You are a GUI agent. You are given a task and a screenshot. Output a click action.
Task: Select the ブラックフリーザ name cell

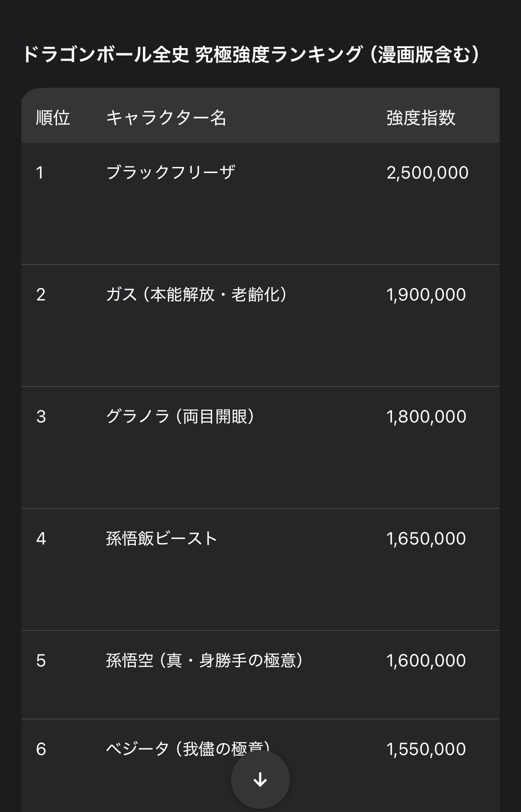pos(171,172)
